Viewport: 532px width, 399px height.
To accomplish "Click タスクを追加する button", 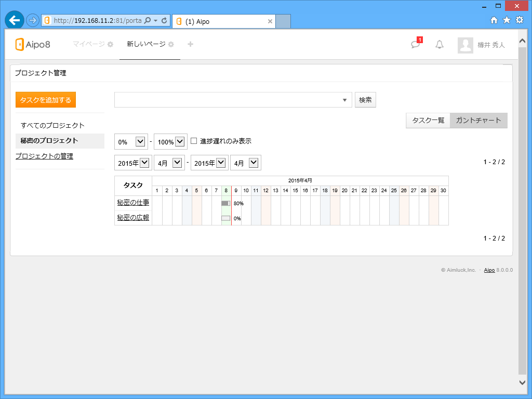I will click(46, 100).
